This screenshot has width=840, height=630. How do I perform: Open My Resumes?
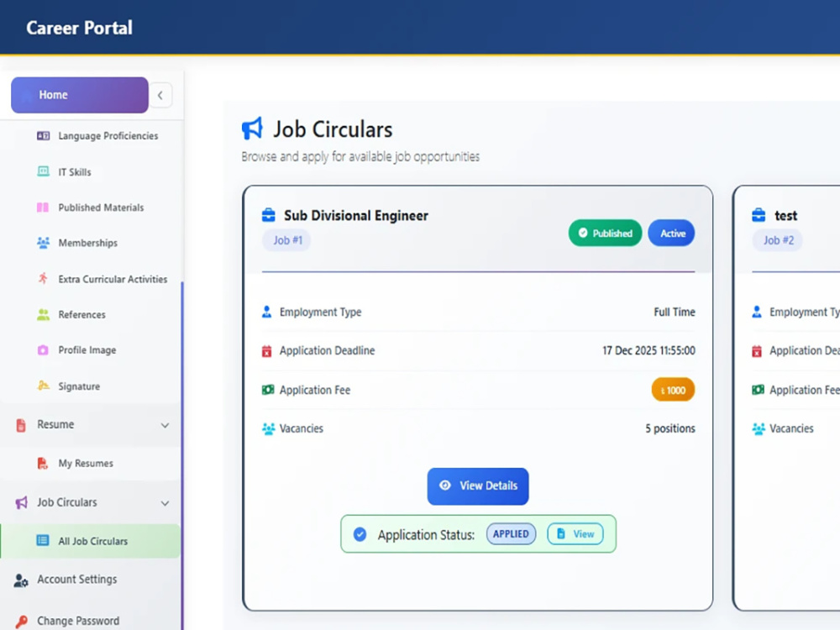[x=86, y=464]
